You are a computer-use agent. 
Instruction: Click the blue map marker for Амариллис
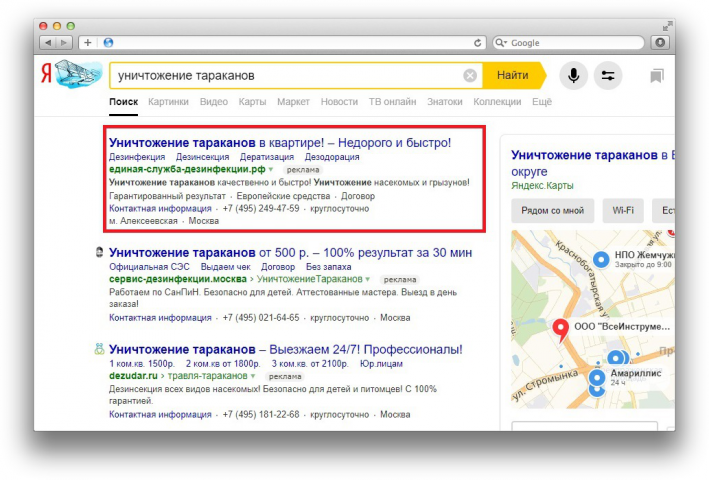pos(597,377)
